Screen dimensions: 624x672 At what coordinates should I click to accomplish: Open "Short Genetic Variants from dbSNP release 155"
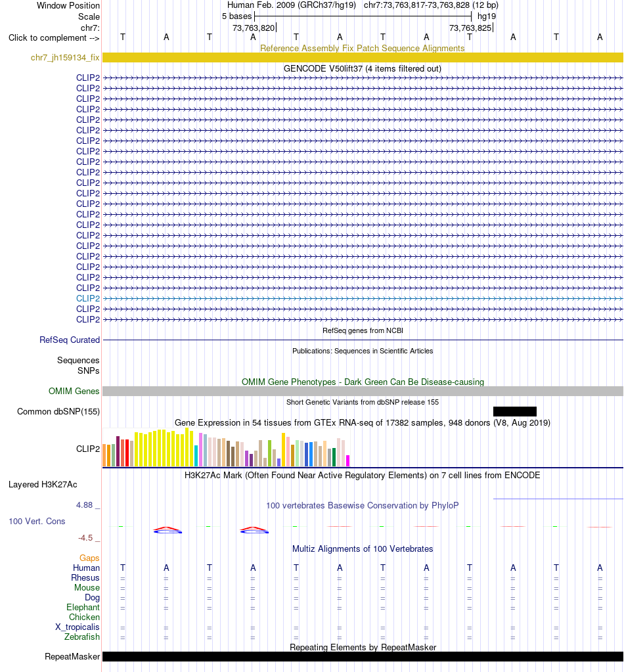point(363,402)
